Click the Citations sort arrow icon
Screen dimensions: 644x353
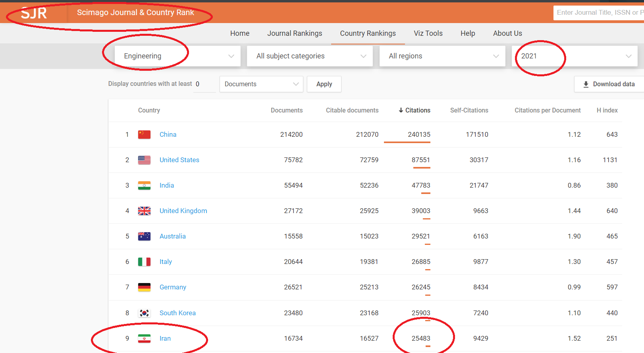click(401, 110)
